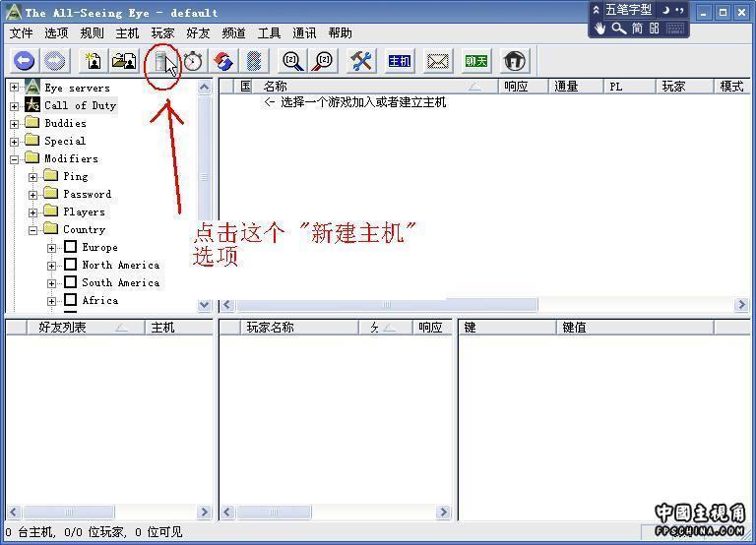This screenshot has height=545, width=756.
Task: Sort by the 通量 column header
Action: 576,87
